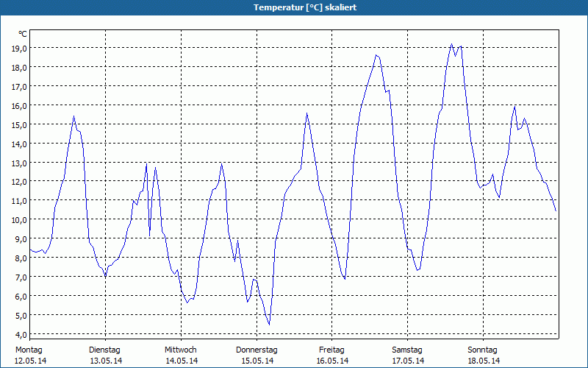Click the 9,0 y-axis label

click(21, 239)
